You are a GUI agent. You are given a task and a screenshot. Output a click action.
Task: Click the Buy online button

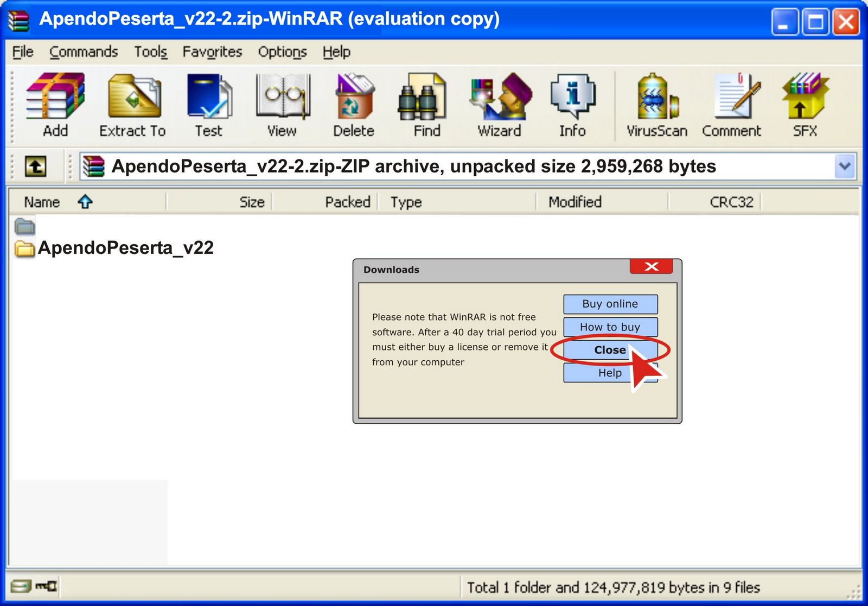tap(610, 304)
